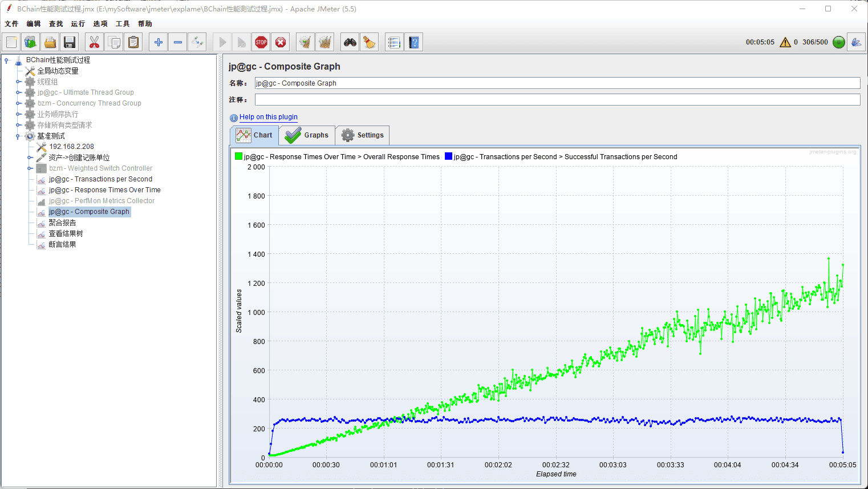Collapse the 基准测试 tree node
The width and height of the screenshot is (868, 489).
pyautogui.click(x=18, y=136)
